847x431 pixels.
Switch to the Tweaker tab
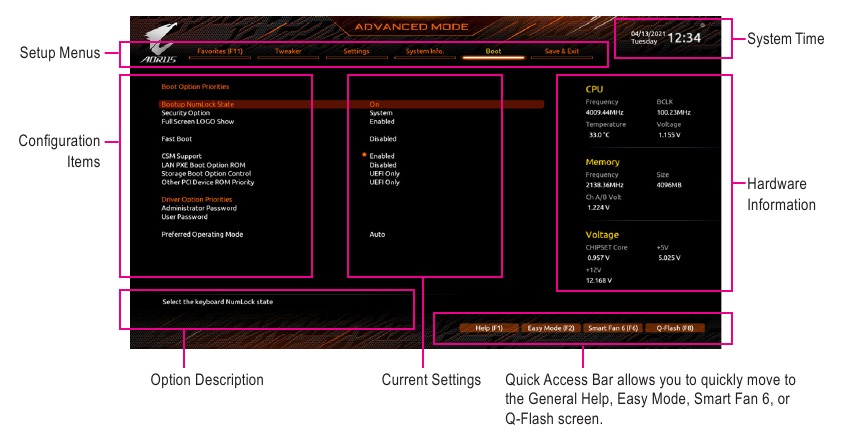[x=288, y=51]
